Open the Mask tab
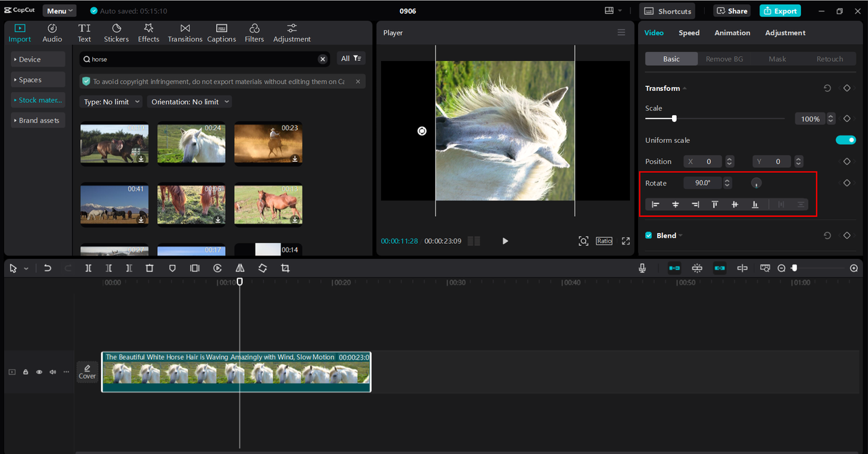This screenshot has height=454, width=868. click(777, 59)
